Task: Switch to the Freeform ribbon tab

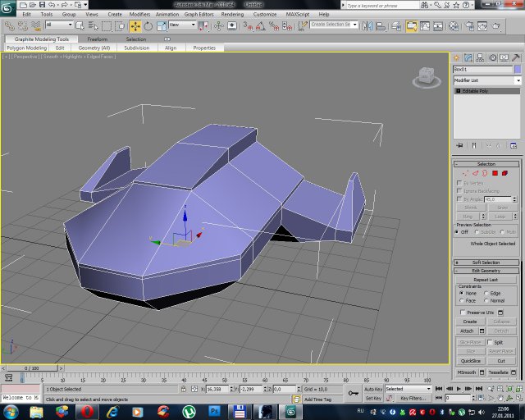Action: tap(97, 39)
